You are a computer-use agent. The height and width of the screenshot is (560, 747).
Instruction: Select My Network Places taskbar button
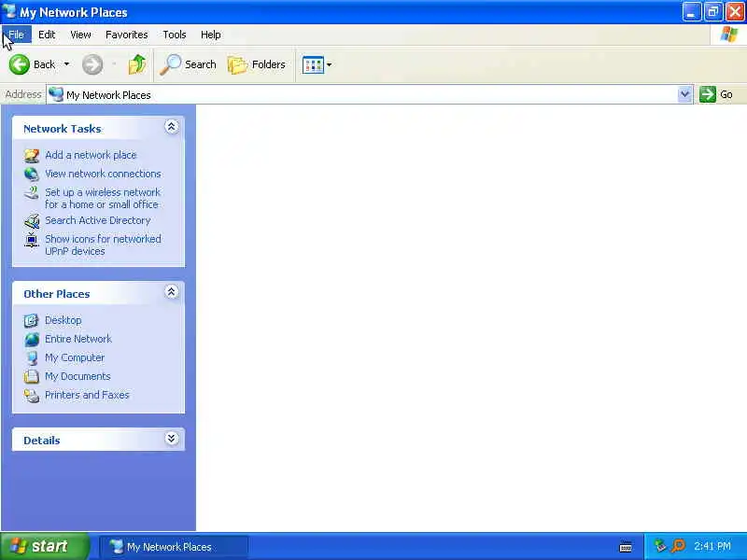(174, 547)
